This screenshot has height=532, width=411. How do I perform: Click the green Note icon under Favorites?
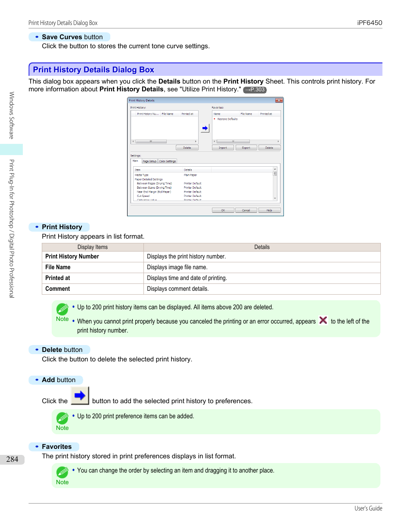(x=62, y=473)
